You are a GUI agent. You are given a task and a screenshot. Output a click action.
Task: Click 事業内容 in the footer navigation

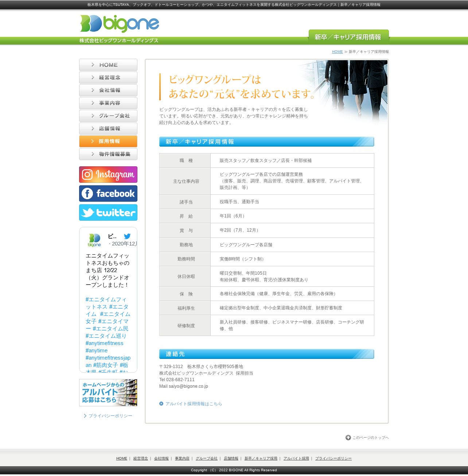(182, 458)
